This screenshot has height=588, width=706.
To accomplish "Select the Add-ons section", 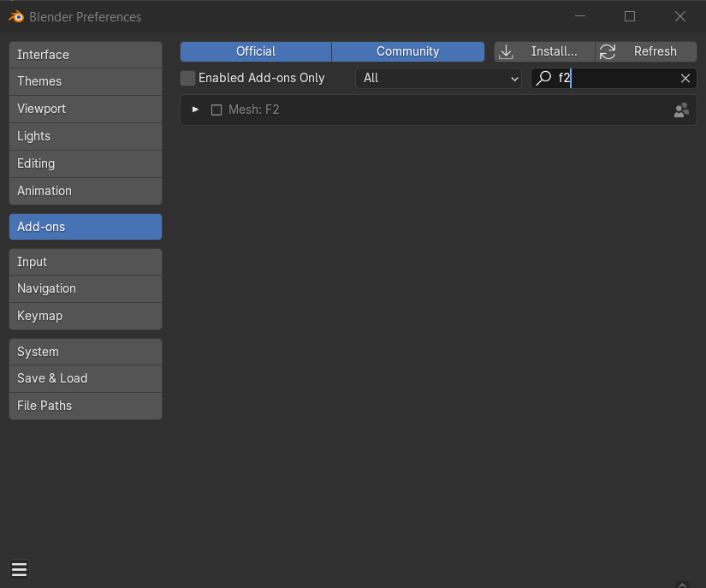I will point(86,227).
